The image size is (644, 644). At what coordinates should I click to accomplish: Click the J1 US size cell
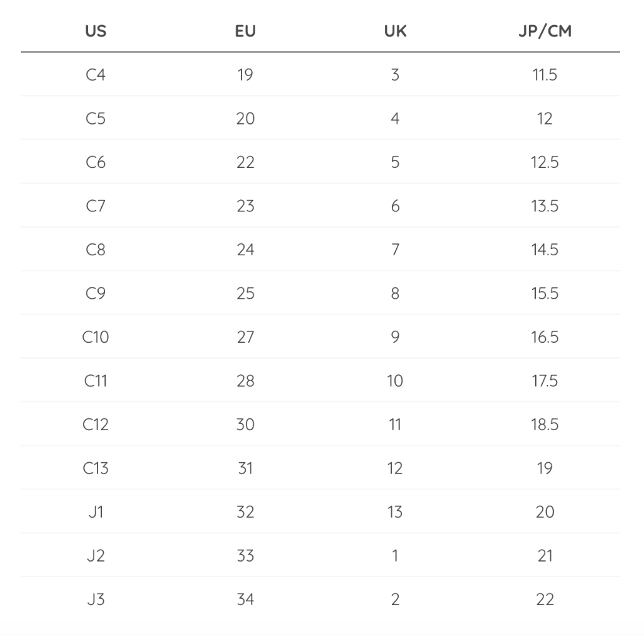[x=96, y=512]
